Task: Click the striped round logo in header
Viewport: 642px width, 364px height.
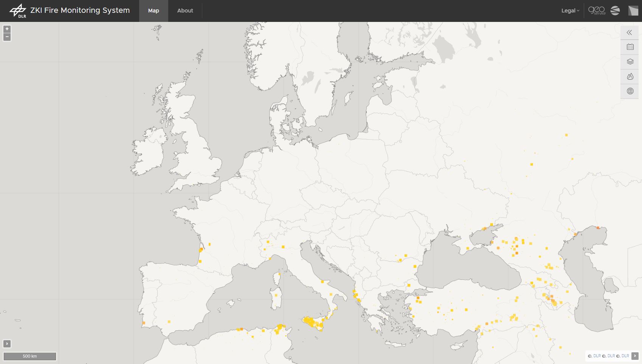Action: [x=615, y=11]
